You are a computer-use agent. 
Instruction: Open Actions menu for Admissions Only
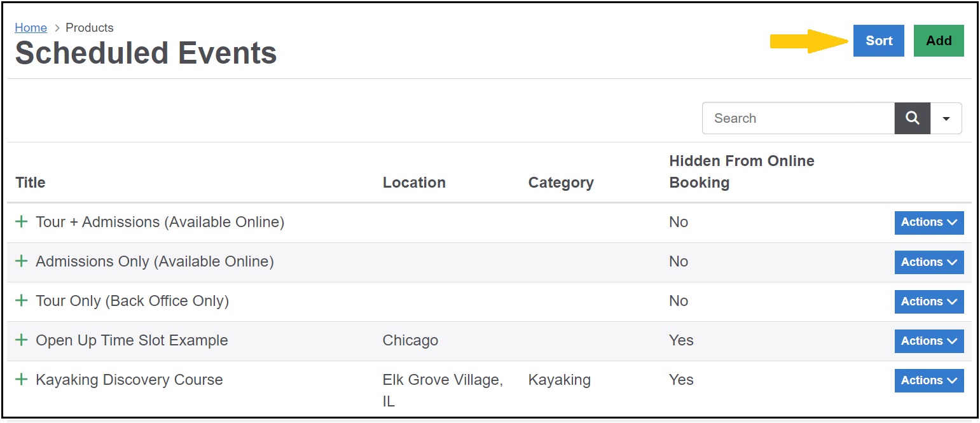(x=929, y=262)
